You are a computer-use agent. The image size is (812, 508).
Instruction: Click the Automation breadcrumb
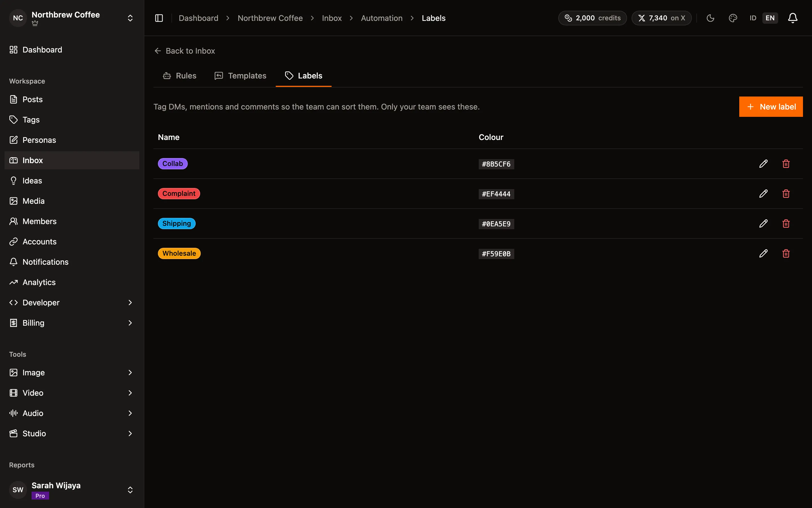pyautogui.click(x=381, y=18)
